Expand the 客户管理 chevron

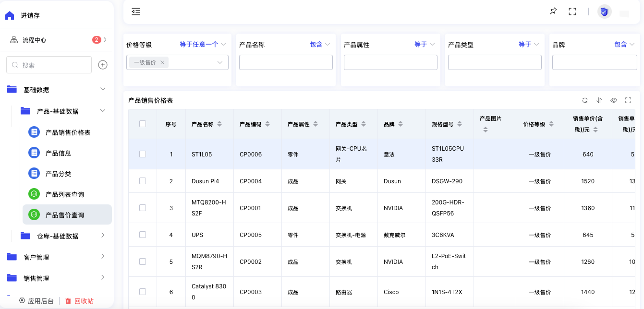pos(103,257)
